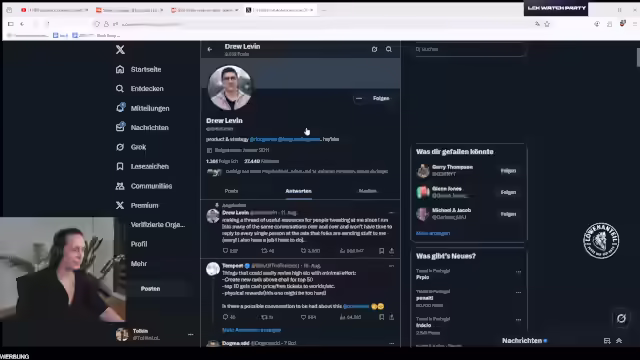Click the Suchen search field
The height and width of the screenshot is (360, 640).
pyautogui.click(x=470, y=49)
